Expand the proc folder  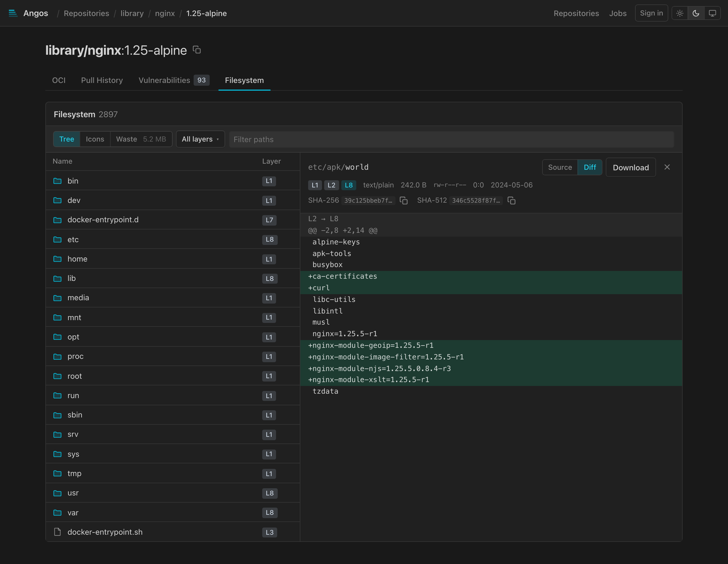pyautogui.click(x=173, y=356)
